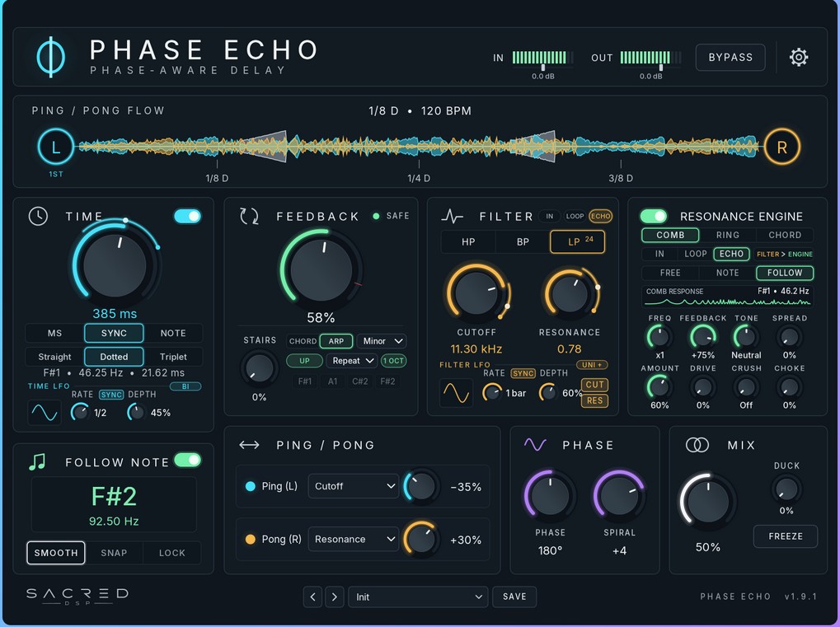This screenshot has width=840, height=627.
Task: Select the HP filter type tab
Action: (468, 242)
